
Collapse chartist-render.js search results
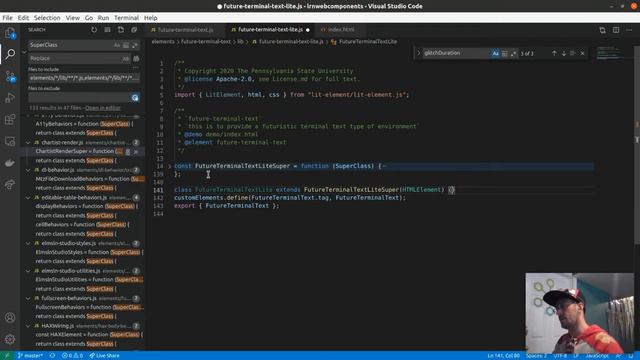[28, 142]
